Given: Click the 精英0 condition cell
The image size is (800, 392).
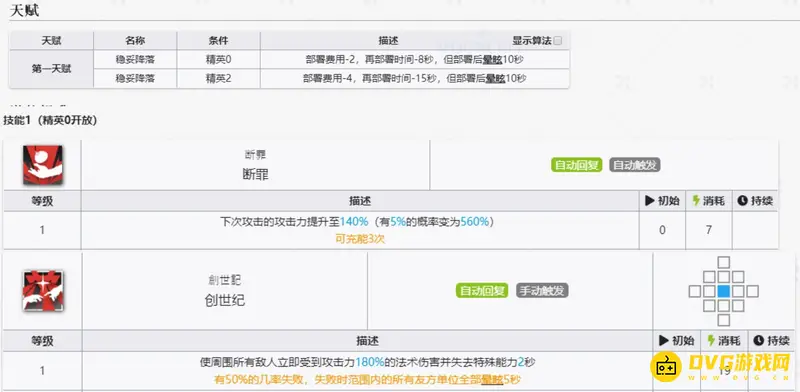Looking at the screenshot, I should [218, 60].
